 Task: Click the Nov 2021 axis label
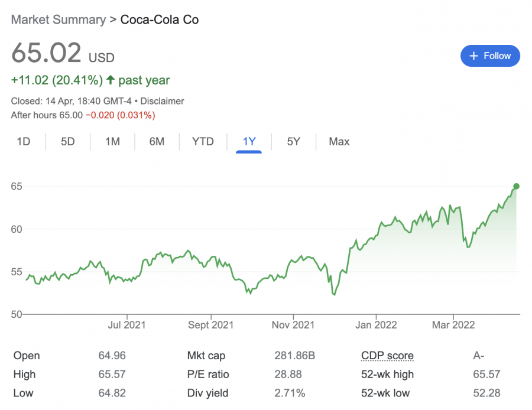(293, 325)
